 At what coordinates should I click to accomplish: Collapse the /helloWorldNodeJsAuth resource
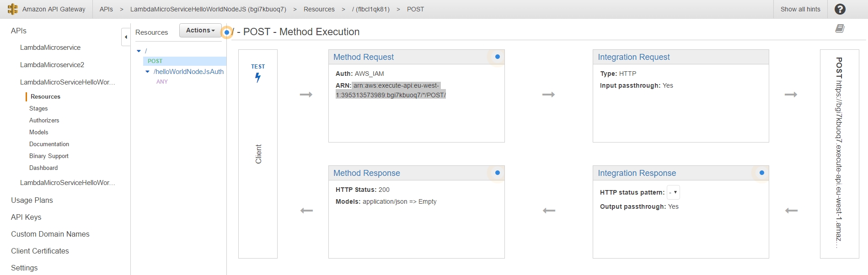(x=147, y=72)
